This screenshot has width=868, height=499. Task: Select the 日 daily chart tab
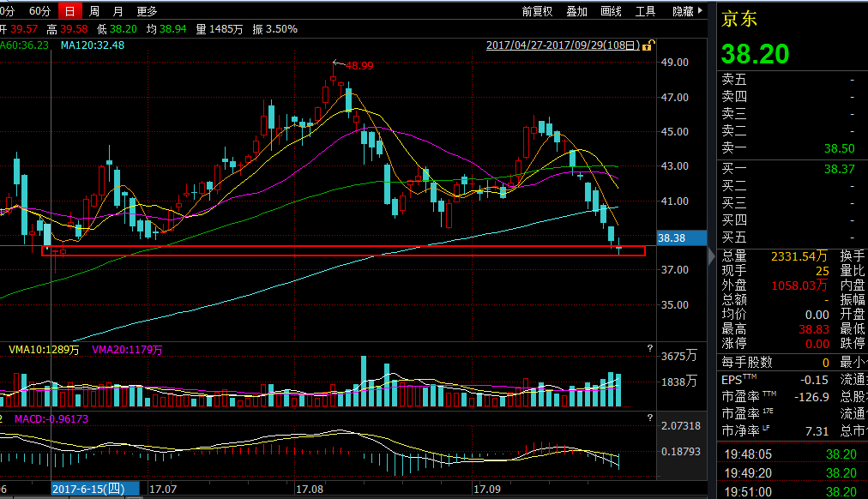(69, 11)
